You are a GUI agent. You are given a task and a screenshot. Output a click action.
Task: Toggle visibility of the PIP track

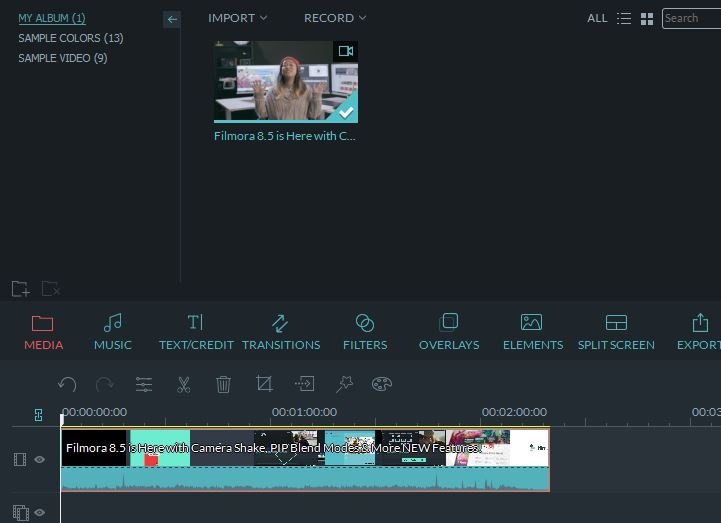(x=40, y=512)
